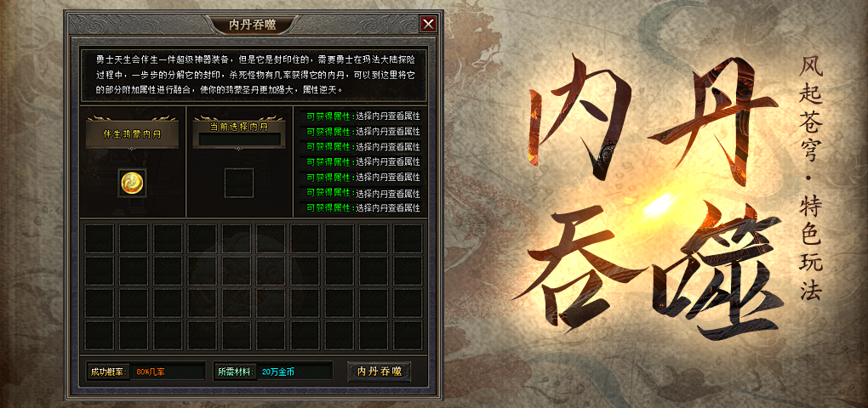This screenshot has height=408, width=868.
Task: Click the 内丹吞噬 devour button
Action: [380, 371]
